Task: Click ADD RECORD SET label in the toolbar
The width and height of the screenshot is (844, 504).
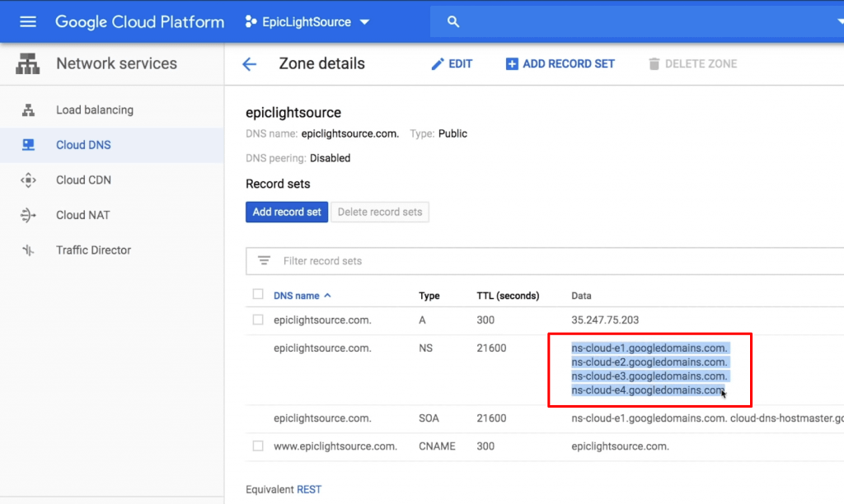Action: click(x=569, y=64)
